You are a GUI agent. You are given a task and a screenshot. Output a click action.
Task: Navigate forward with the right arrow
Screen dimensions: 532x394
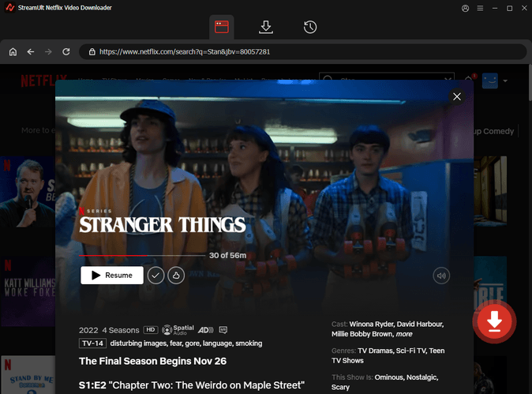(x=48, y=51)
